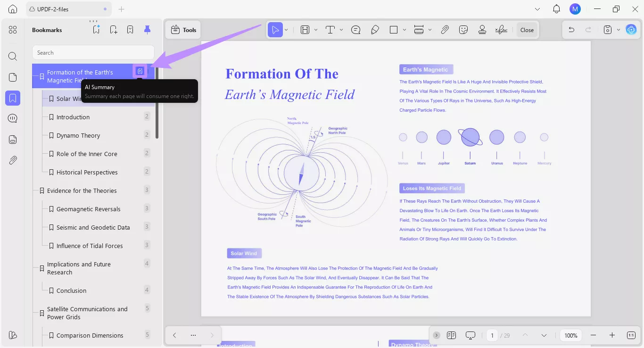Open the shape tool options dropdown

coord(404,30)
